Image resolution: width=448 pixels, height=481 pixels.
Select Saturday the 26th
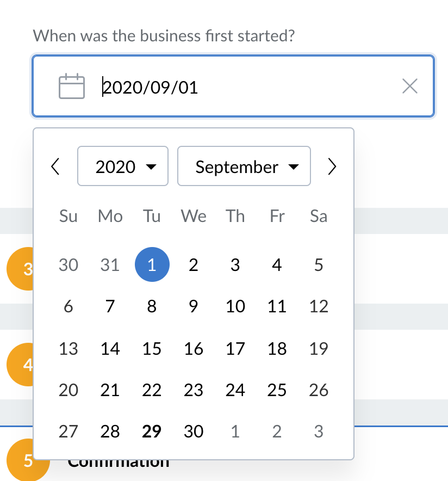pyautogui.click(x=319, y=390)
